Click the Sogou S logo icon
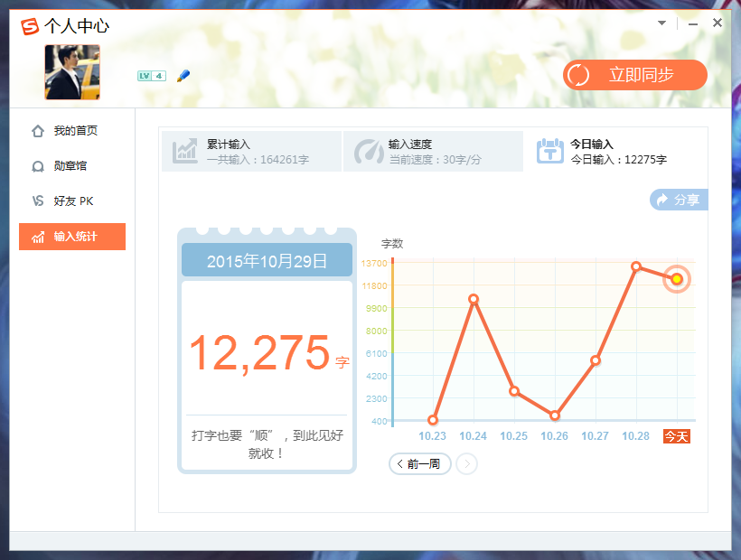The image size is (741, 560). (x=30, y=26)
